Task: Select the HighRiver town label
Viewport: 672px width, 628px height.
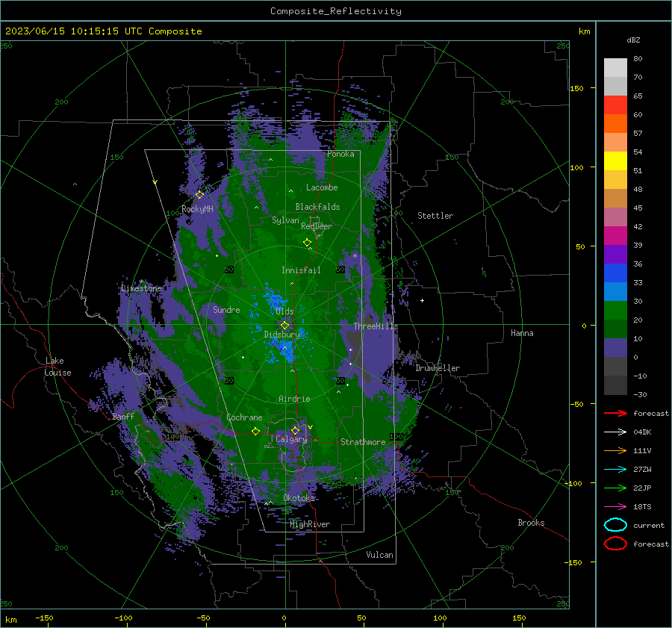Action: 310,524
